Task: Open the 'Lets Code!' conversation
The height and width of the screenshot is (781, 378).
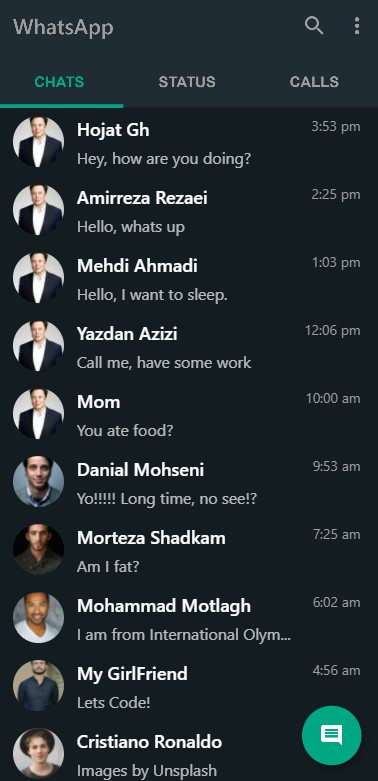Action: 189,685
